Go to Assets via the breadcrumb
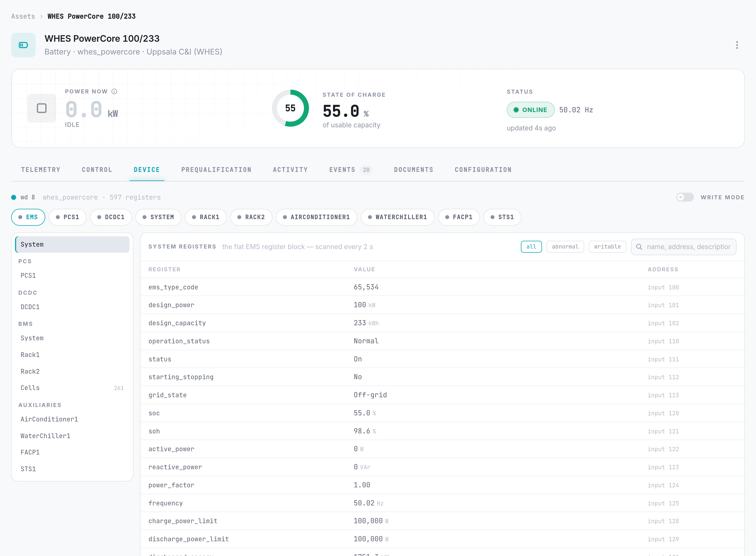 click(x=23, y=16)
